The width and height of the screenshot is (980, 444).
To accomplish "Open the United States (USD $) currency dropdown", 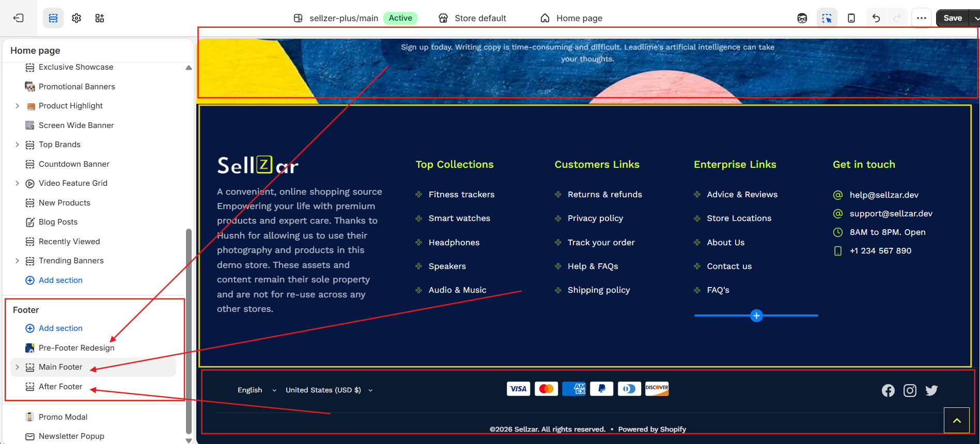I will [x=329, y=390].
